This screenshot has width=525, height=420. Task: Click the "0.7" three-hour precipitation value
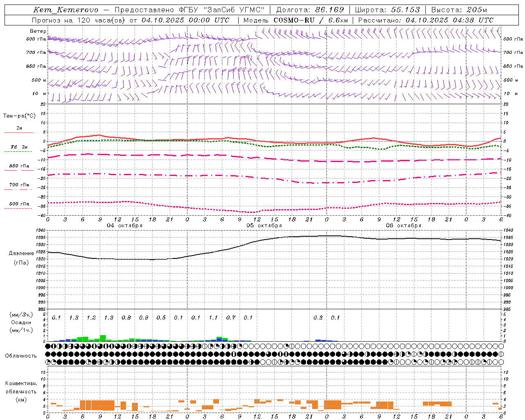231,318
